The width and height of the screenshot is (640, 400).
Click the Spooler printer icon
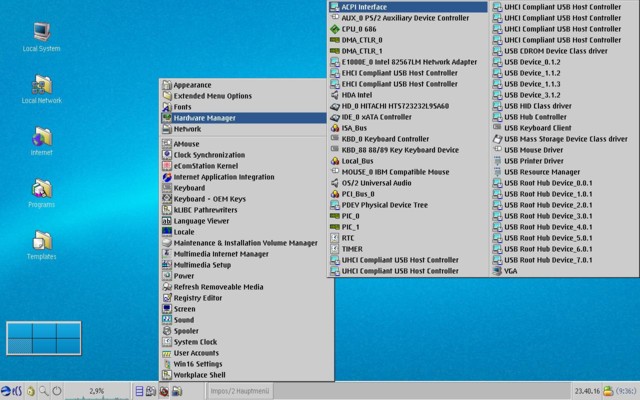(167, 331)
